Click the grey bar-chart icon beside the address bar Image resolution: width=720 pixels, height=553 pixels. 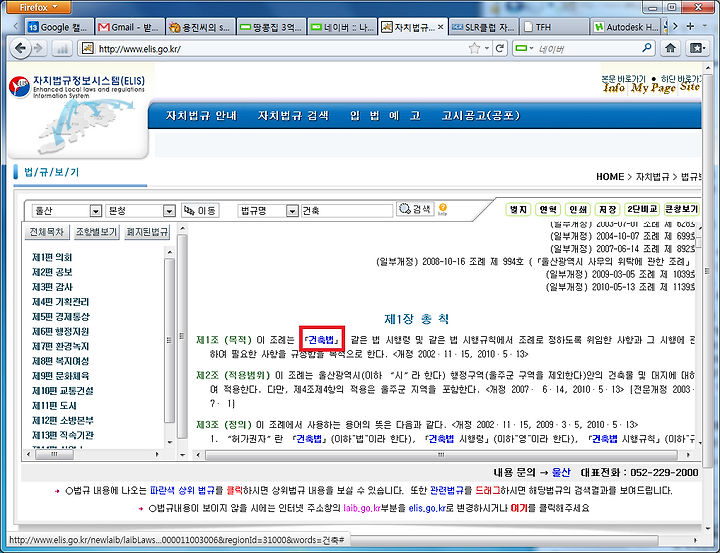click(x=62, y=48)
